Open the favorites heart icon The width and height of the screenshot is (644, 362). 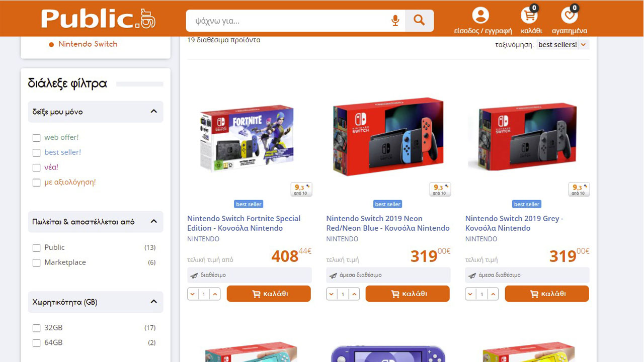click(x=569, y=15)
